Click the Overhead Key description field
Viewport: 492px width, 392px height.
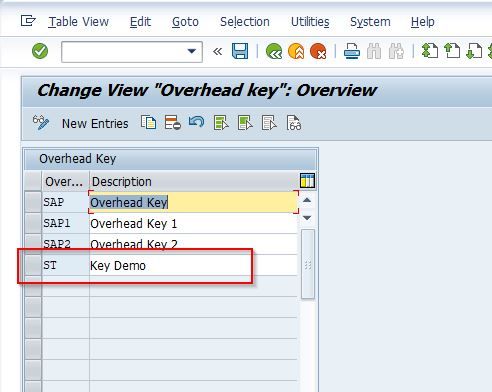(193, 202)
